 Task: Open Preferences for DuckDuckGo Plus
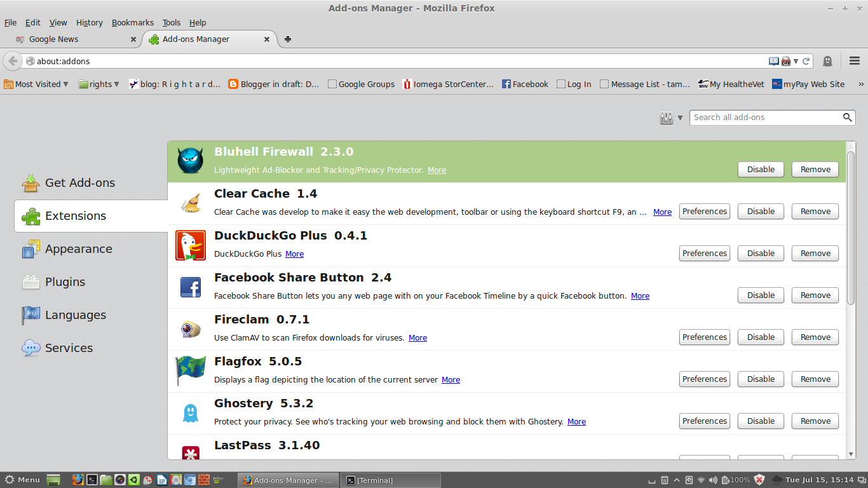click(x=704, y=254)
